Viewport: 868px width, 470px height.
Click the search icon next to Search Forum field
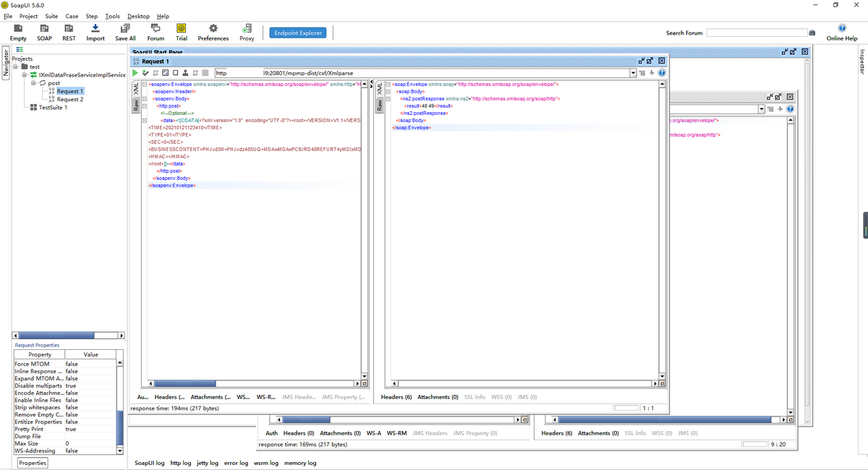[x=812, y=33]
